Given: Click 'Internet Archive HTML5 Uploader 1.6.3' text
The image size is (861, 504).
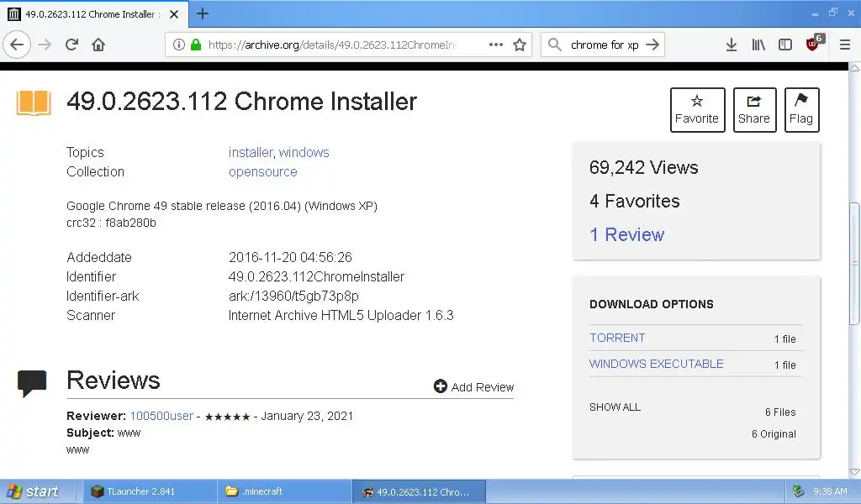Looking at the screenshot, I should [x=341, y=315].
